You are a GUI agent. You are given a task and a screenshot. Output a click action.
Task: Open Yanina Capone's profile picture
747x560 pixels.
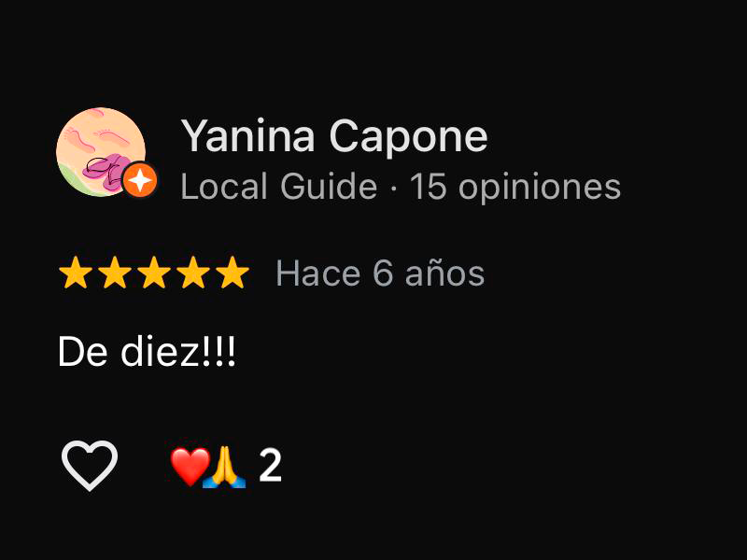coord(101,152)
